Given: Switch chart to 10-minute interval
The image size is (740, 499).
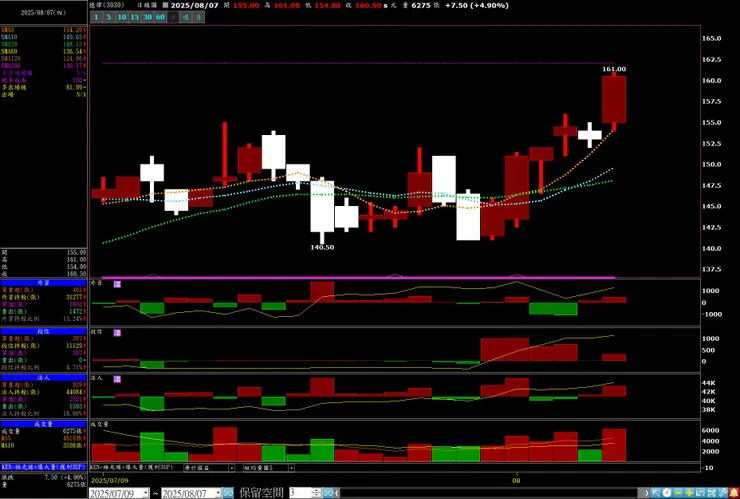Looking at the screenshot, I should (x=122, y=17).
